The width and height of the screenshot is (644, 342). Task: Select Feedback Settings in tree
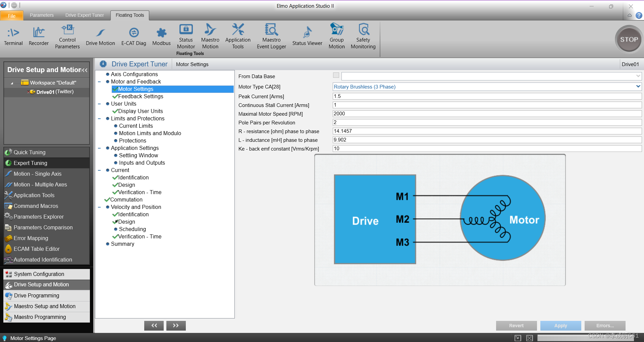click(x=141, y=97)
